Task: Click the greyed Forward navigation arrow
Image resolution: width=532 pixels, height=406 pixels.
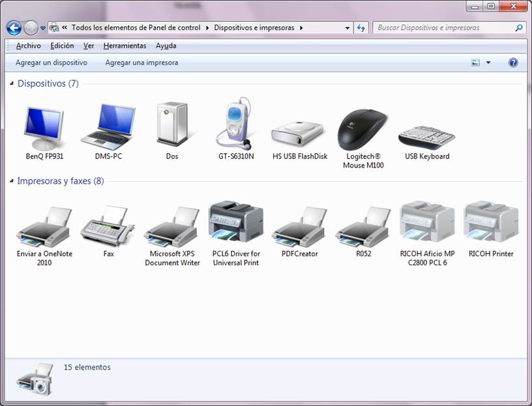Action: click(x=31, y=28)
